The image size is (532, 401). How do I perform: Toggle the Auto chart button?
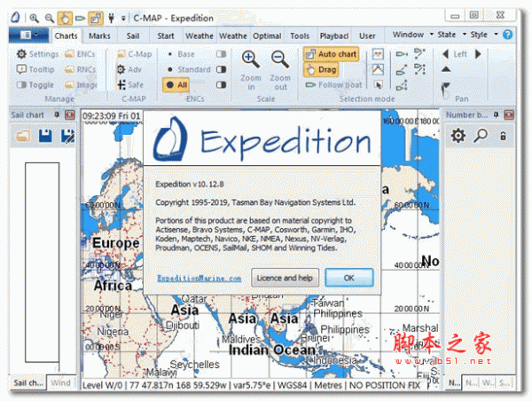331,54
